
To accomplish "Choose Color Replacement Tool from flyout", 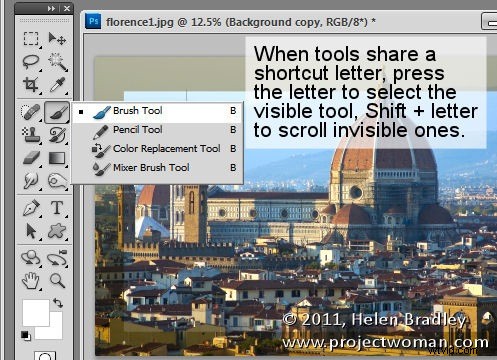I will click(157, 149).
